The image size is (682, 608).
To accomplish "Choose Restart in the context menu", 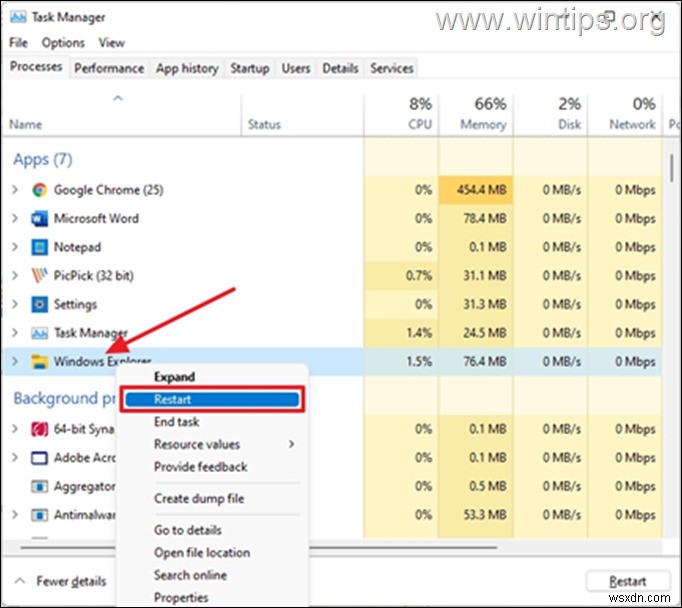I will pos(212,399).
